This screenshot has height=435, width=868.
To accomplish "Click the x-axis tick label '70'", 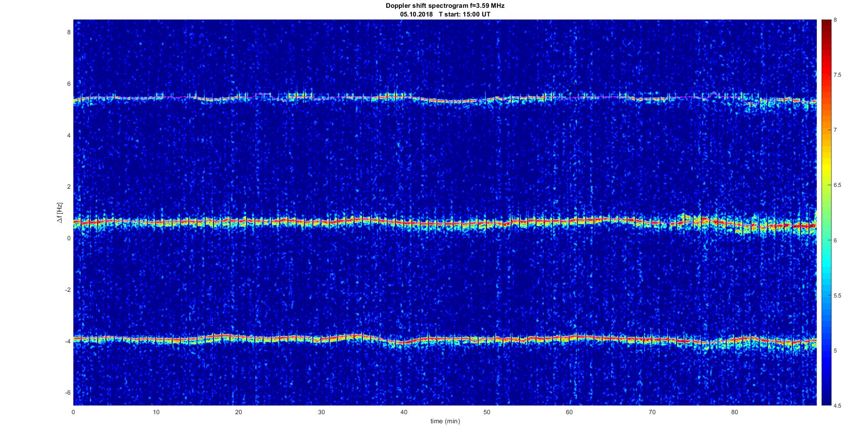I will tap(652, 412).
